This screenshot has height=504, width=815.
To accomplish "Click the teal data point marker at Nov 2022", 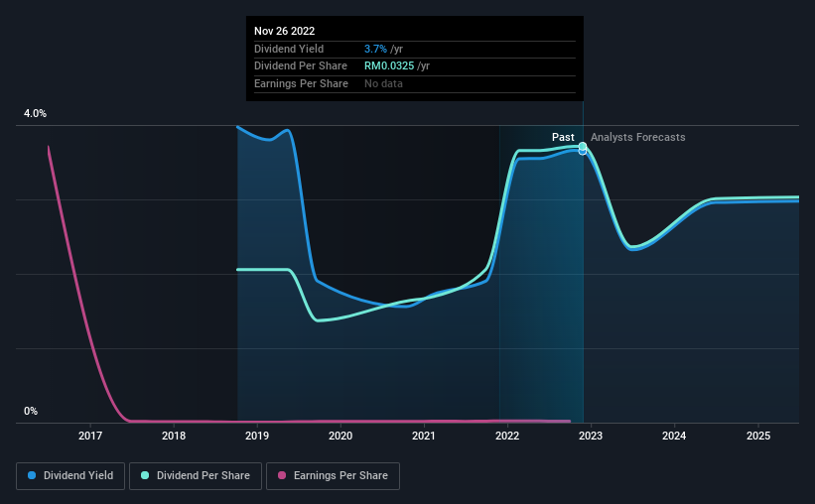I will [583, 147].
